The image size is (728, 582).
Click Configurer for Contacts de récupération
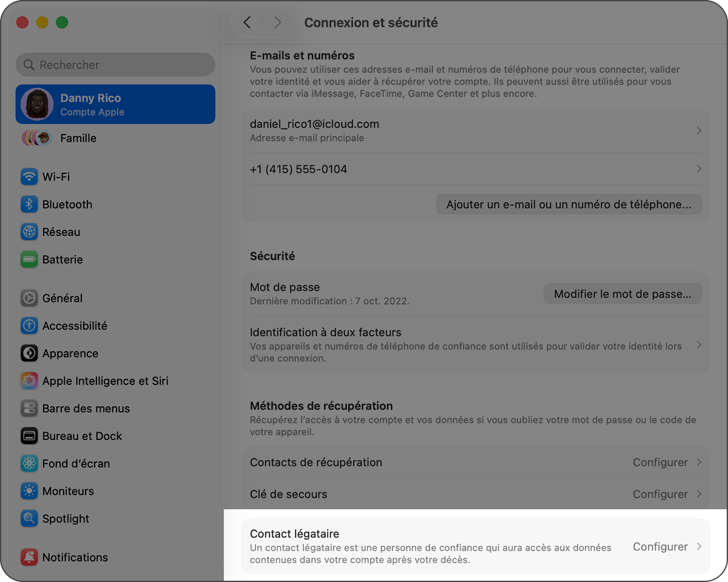click(660, 462)
